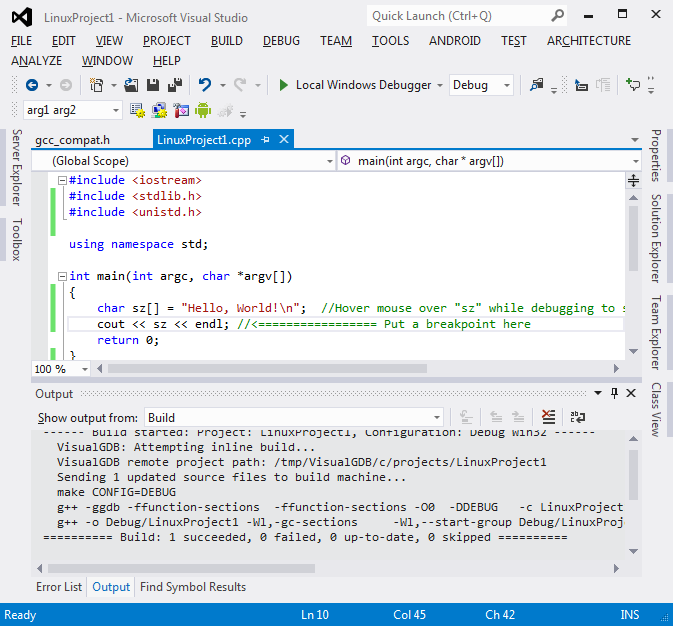Open the (Global Scope) dropdown
Screen dimensions: 673x626
[x=330, y=161]
